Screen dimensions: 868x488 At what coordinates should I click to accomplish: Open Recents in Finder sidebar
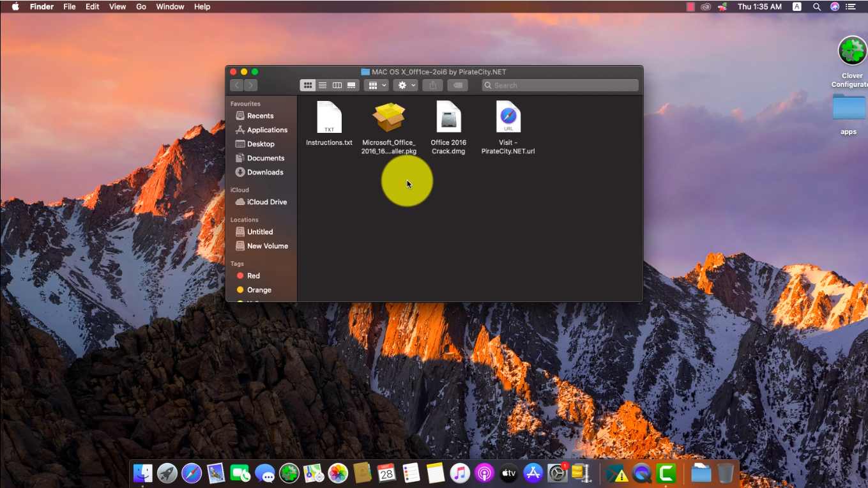(x=261, y=116)
